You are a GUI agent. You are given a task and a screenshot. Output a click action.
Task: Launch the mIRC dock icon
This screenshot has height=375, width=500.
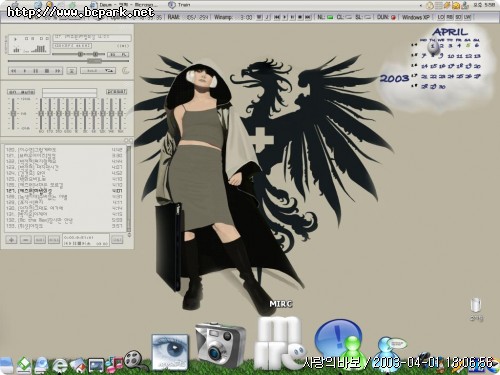[279, 343]
